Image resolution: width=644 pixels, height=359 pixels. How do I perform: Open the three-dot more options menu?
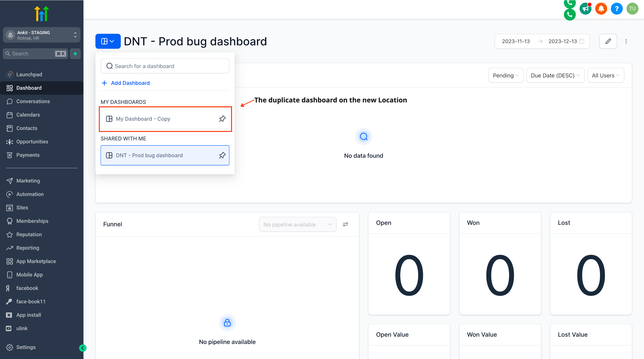(x=626, y=41)
